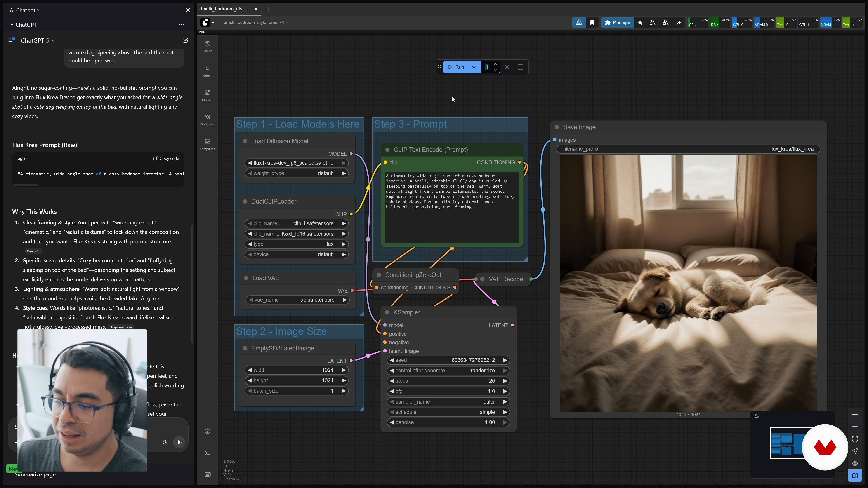The width and height of the screenshot is (868, 488).
Task: Toggle the minimap map button
Action: coord(855,476)
